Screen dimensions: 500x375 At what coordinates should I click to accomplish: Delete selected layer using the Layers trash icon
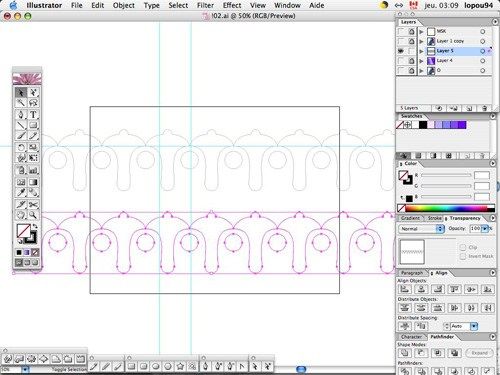pos(485,108)
